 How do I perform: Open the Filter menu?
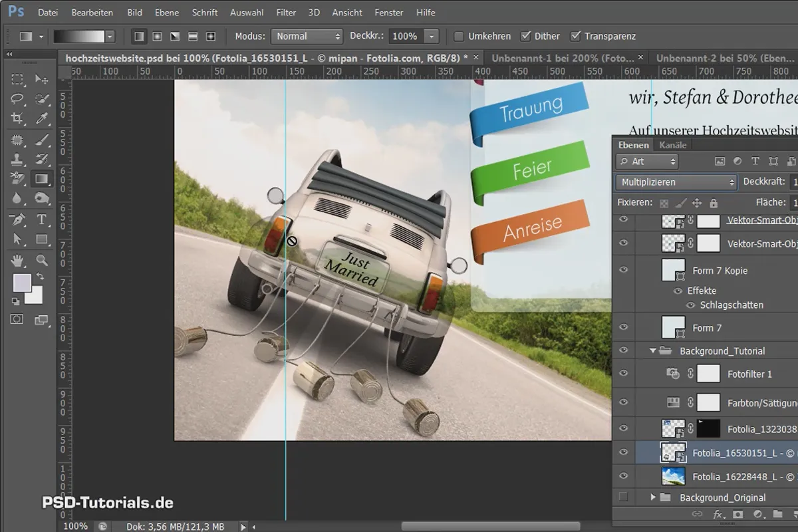(286, 12)
